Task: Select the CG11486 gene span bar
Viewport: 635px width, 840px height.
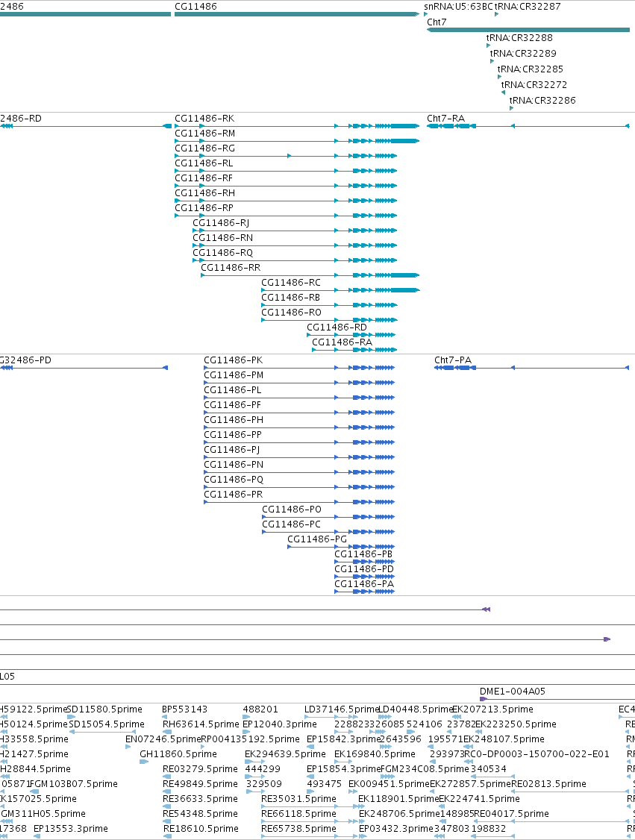Action: point(297,14)
